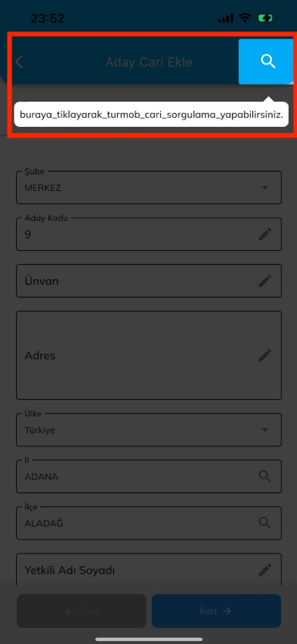Viewport: 297px width, 644px height.
Task: Tap pencil icon in Yetkili Adı Soyadı field
Action: (x=265, y=569)
